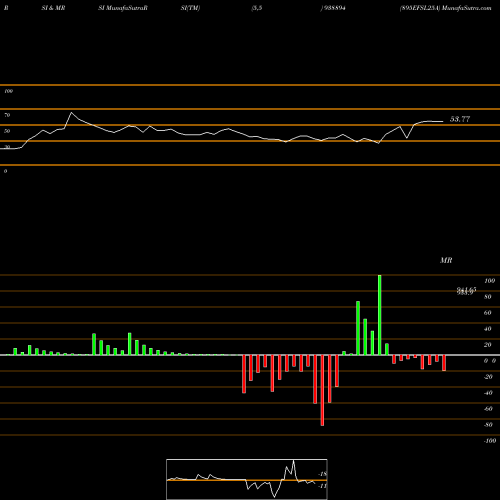
Task: Open the mini overview chart thumbnail
Action: click(x=247, y=479)
